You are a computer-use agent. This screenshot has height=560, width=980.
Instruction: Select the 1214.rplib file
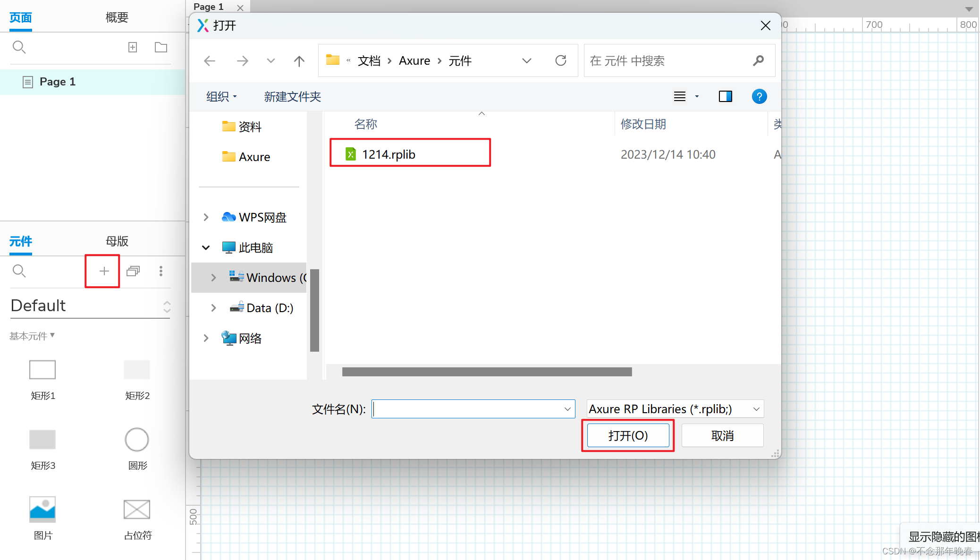click(x=389, y=154)
